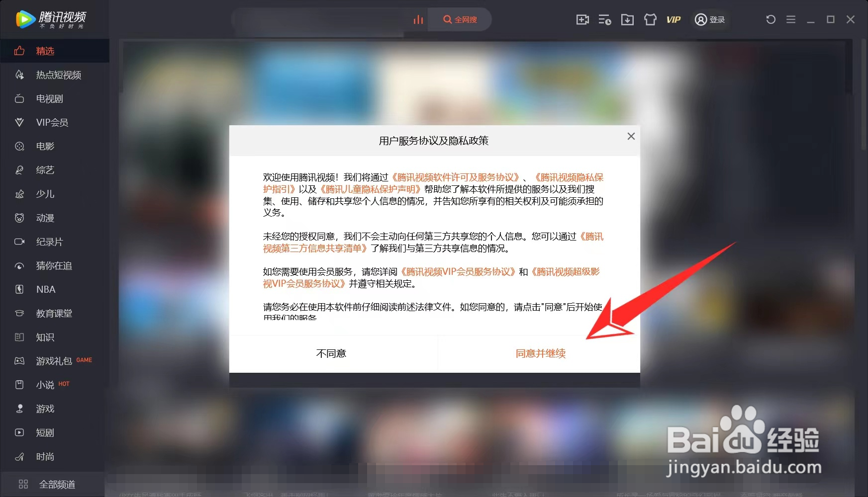Click the refresh icon near window controls

tap(770, 19)
